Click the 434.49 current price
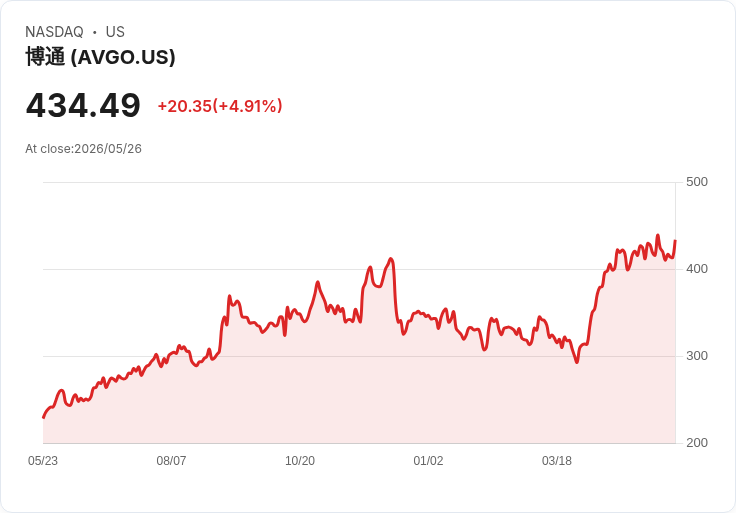Image resolution: width=736 pixels, height=513 pixels. 83,105
